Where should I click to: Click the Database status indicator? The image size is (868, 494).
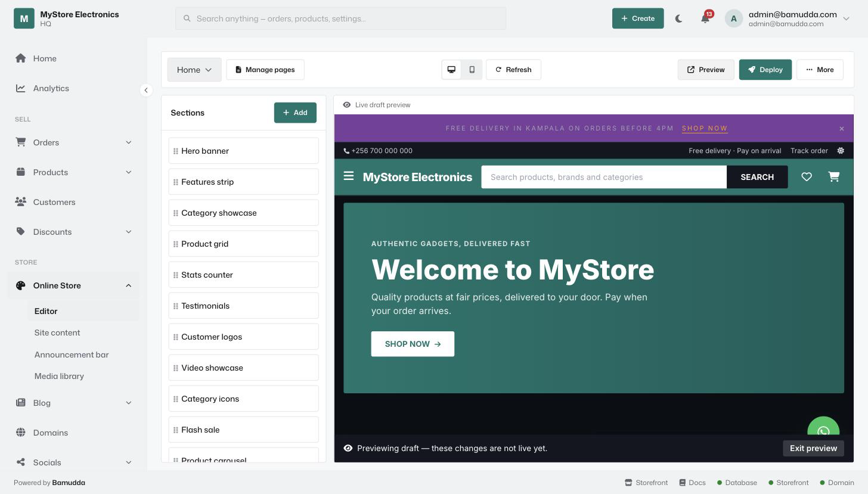[737, 483]
